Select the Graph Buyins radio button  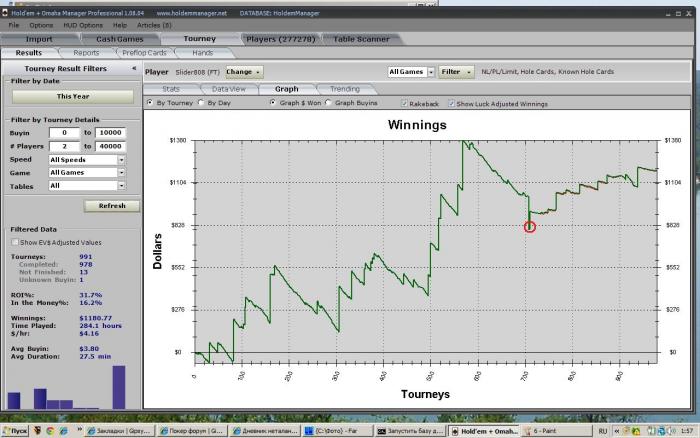pyautogui.click(x=328, y=103)
